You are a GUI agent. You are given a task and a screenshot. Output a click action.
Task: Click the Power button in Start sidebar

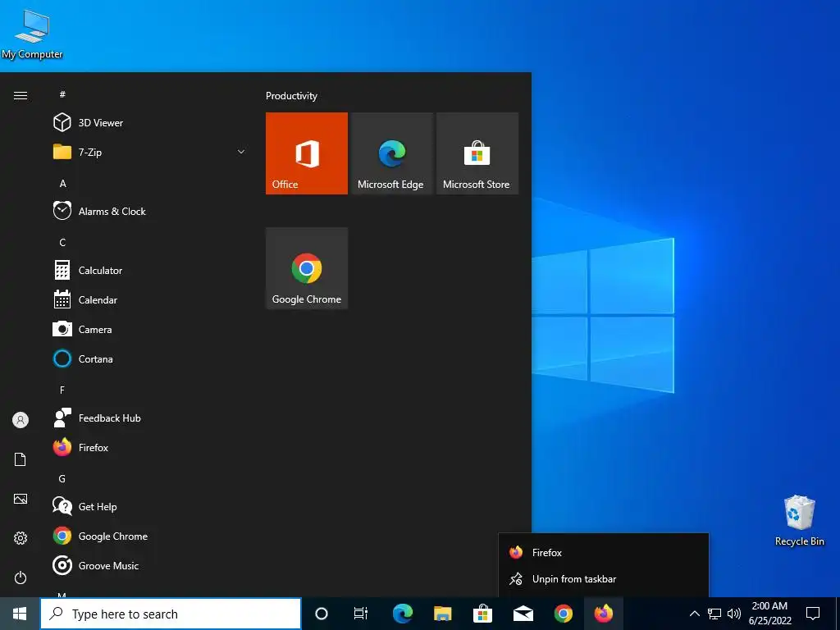[21, 577]
